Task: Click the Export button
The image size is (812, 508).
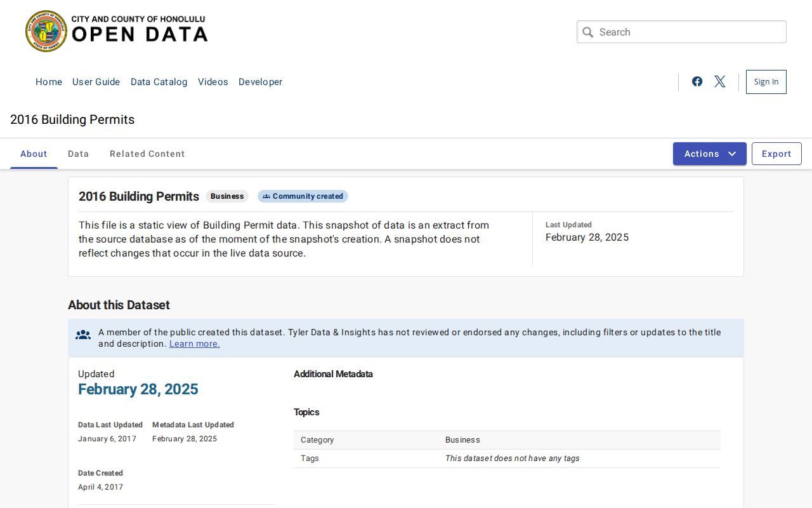Action: pyautogui.click(x=776, y=154)
